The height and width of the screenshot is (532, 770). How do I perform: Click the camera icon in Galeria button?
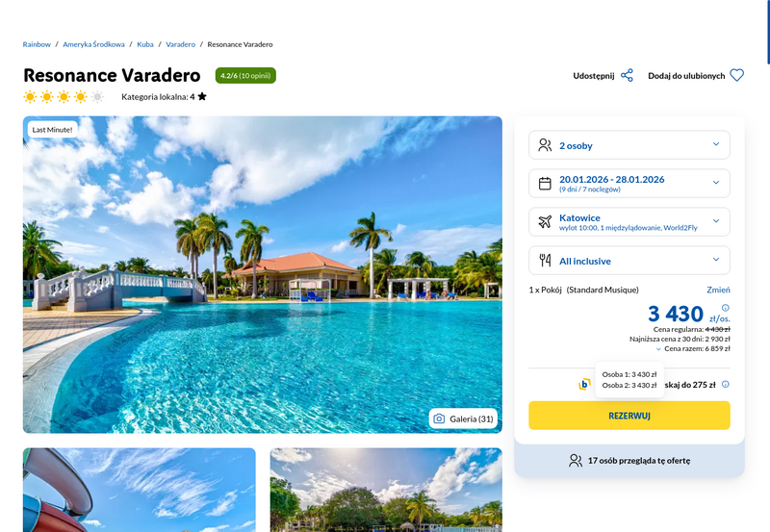pos(439,418)
